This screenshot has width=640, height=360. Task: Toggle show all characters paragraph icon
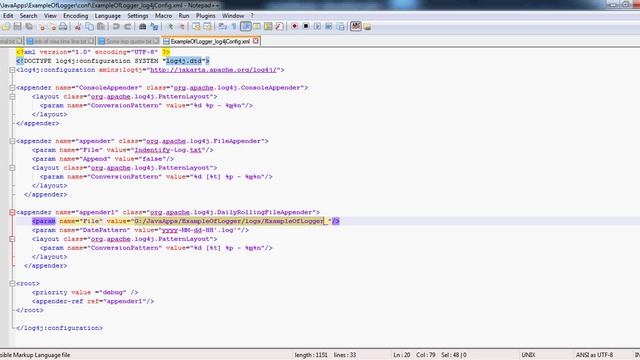[x=233, y=27]
